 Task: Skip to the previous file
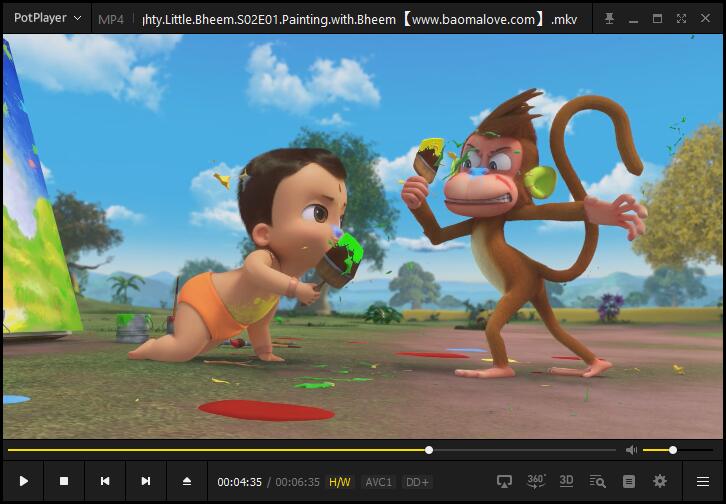[x=105, y=481]
